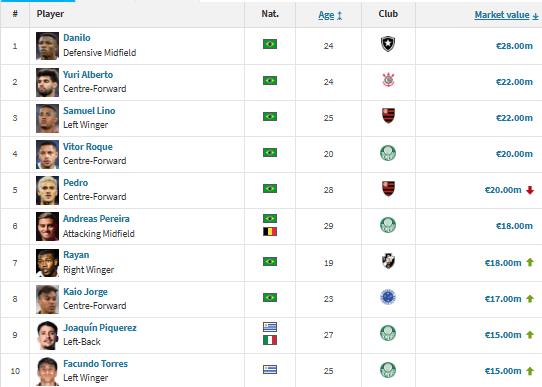Screen dimensions: 542x387
Task: Click the Vasco da Gama crest in Rayan's row
Action: point(388,261)
